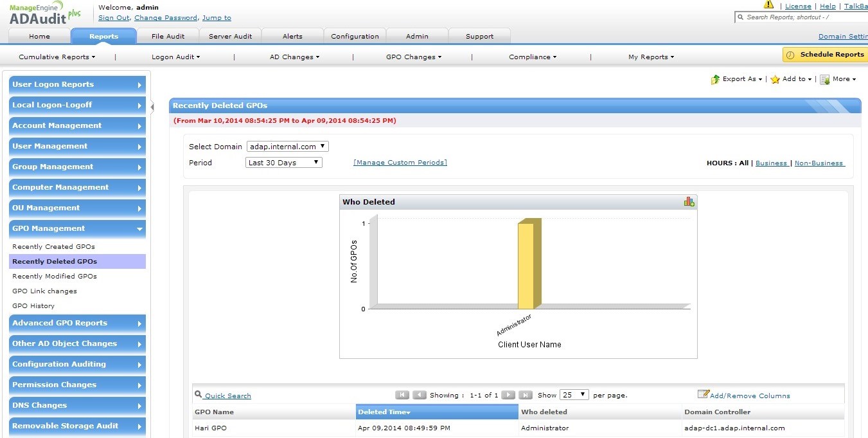The image size is (868, 438).
Task: Expand Computer Management section
Action: pyautogui.click(x=78, y=188)
